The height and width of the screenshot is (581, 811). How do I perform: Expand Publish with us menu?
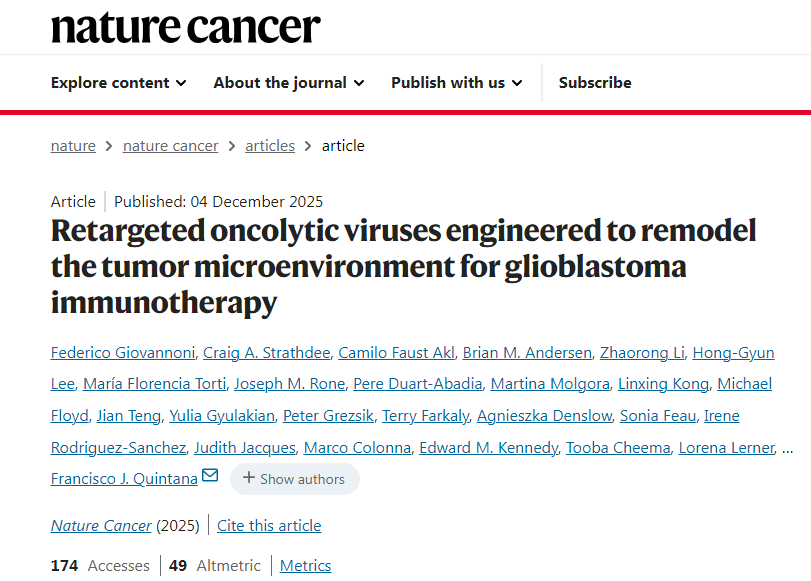tap(456, 83)
